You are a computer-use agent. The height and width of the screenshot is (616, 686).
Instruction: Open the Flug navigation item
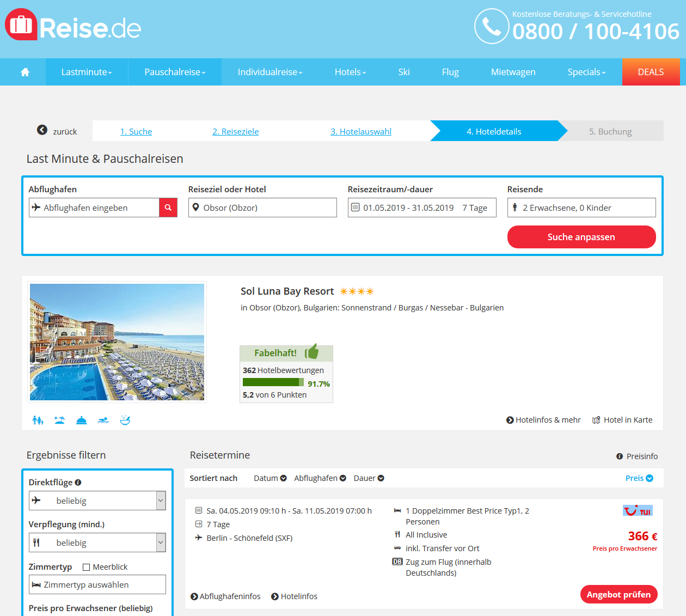click(x=450, y=72)
